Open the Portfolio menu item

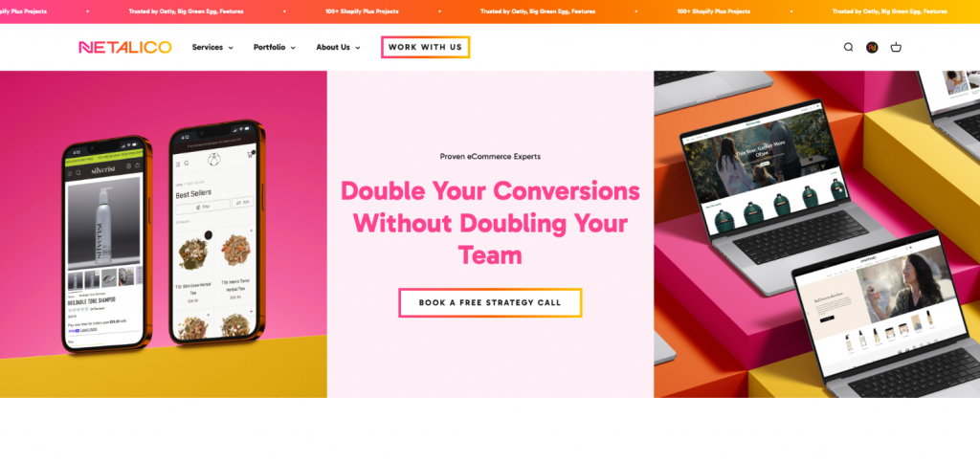click(x=269, y=47)
